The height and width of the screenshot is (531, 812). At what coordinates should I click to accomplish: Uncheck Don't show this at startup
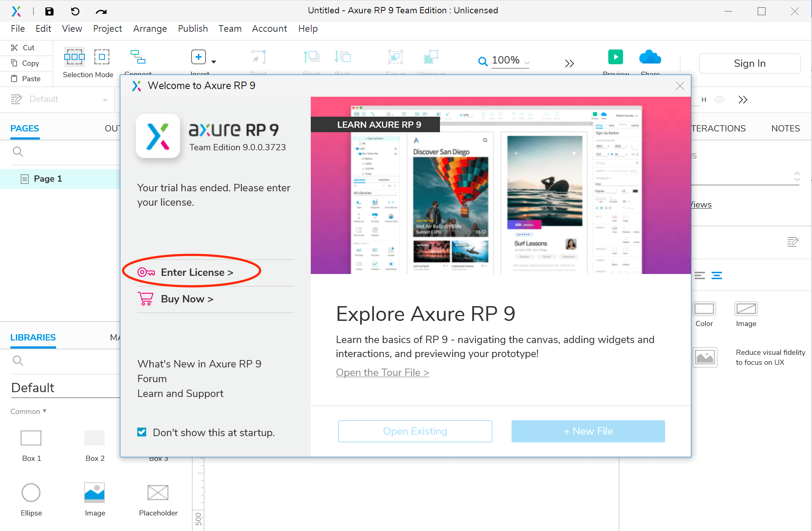coord(142,432)
